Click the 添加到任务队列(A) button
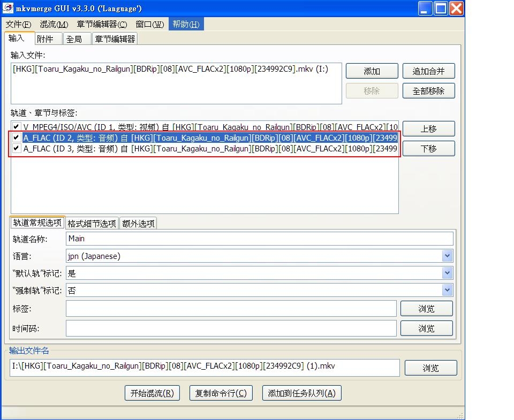 (301, 393)
